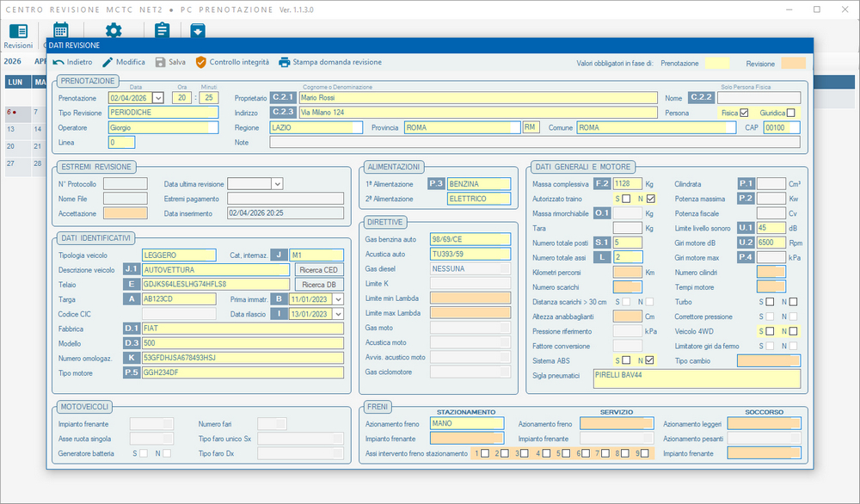The width and height of the screenshot is (860, 504).
Task: Tick the Giuridica persona checkbox
Action: [790, 113]
